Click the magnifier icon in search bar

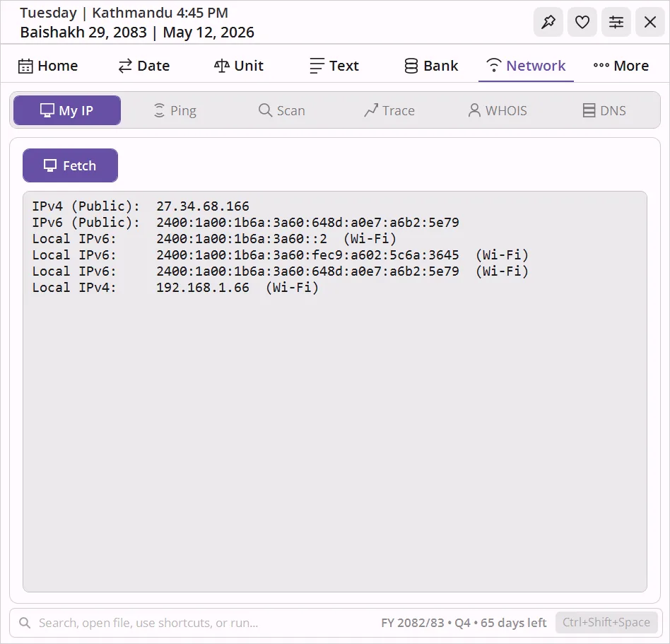[x=25, y=623]
